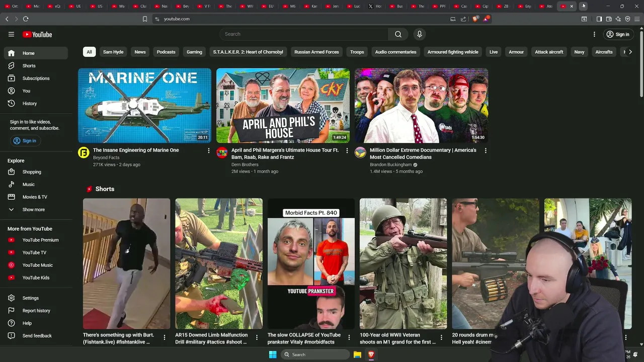Select the Russian Armed Forces chip
This screenshot has height=362, width=644.
(316, 52)
